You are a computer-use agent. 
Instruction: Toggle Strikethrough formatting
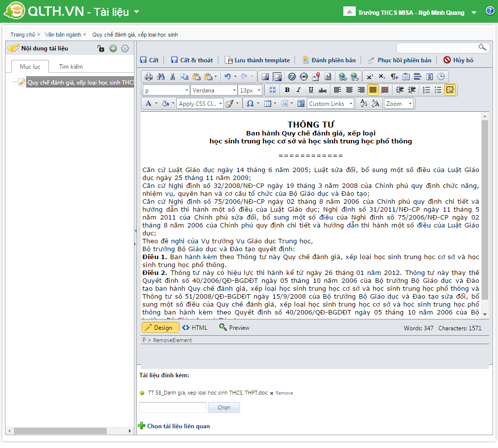(323, 90)
